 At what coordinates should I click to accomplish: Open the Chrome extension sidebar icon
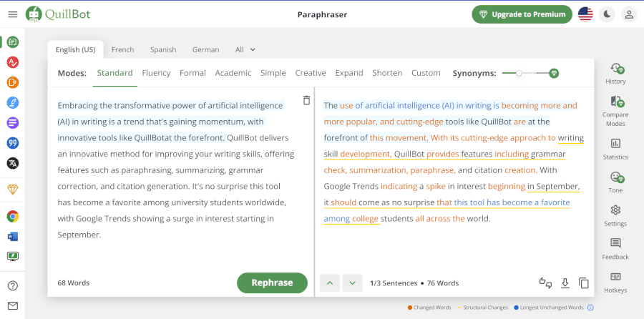click(13, 216)
